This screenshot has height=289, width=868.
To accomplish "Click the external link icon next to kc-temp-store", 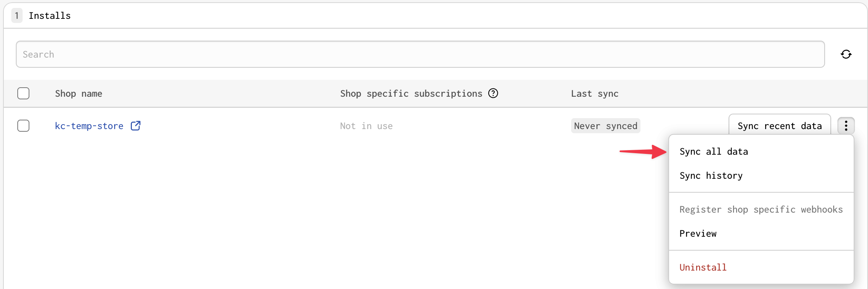I will [x=136, y=125].
